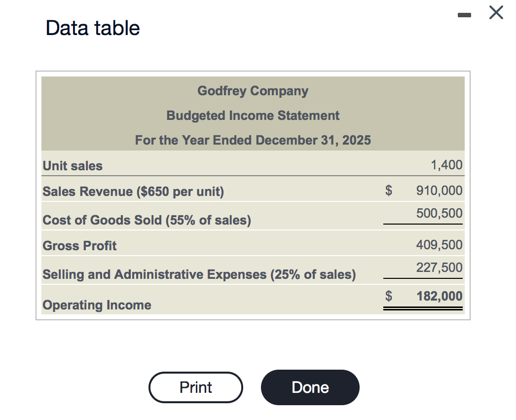Image resolution: width=516 pixels, height=420 pixels.
Task: Select the Cost of Goods Sold label
Action: pos(147,220)
